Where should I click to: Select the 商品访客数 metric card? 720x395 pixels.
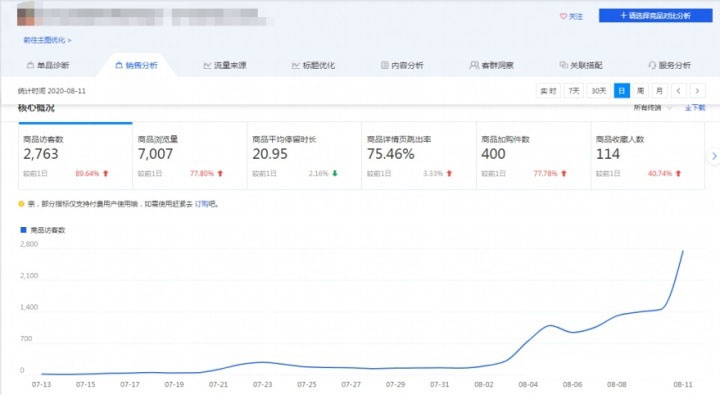click(75, 156)
